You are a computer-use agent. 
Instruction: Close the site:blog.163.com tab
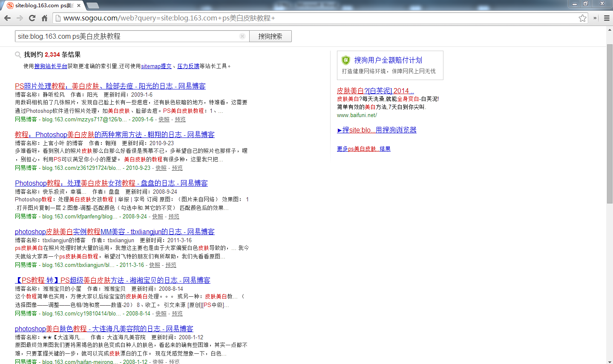(x=79, y=6)
